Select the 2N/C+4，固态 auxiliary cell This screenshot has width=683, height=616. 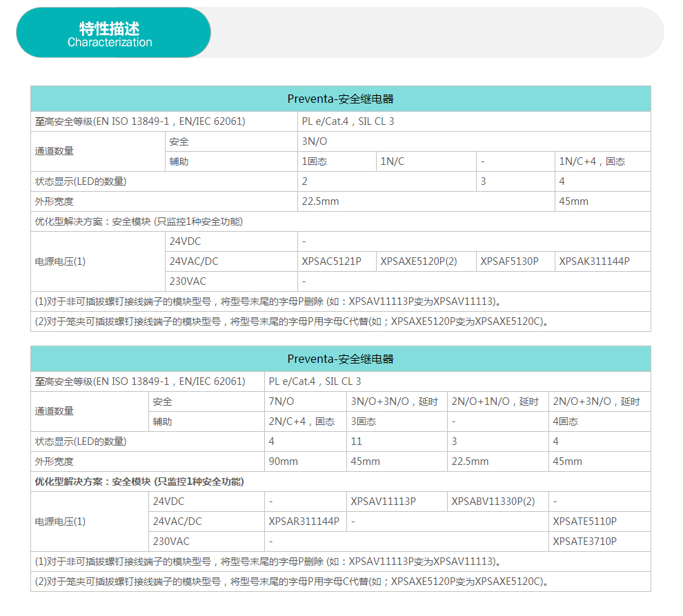pos(306,421)
